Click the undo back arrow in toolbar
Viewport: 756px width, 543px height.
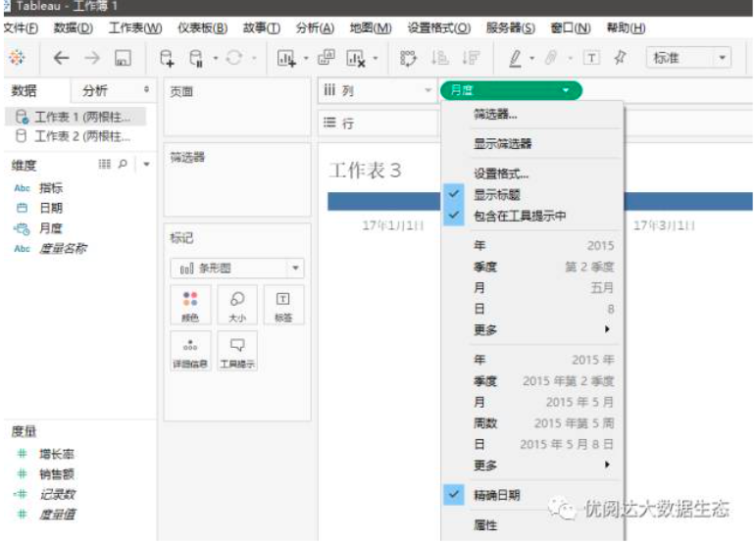61,59
